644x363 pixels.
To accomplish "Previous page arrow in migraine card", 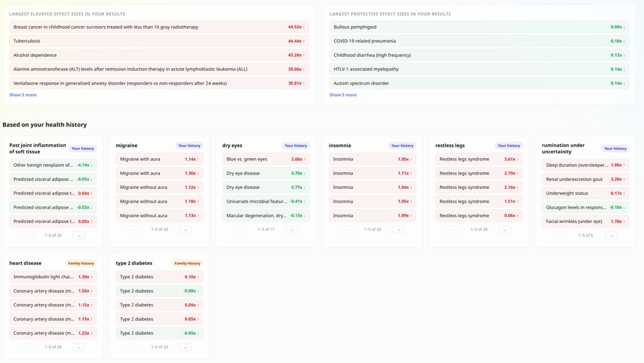I will coord(134,229).
